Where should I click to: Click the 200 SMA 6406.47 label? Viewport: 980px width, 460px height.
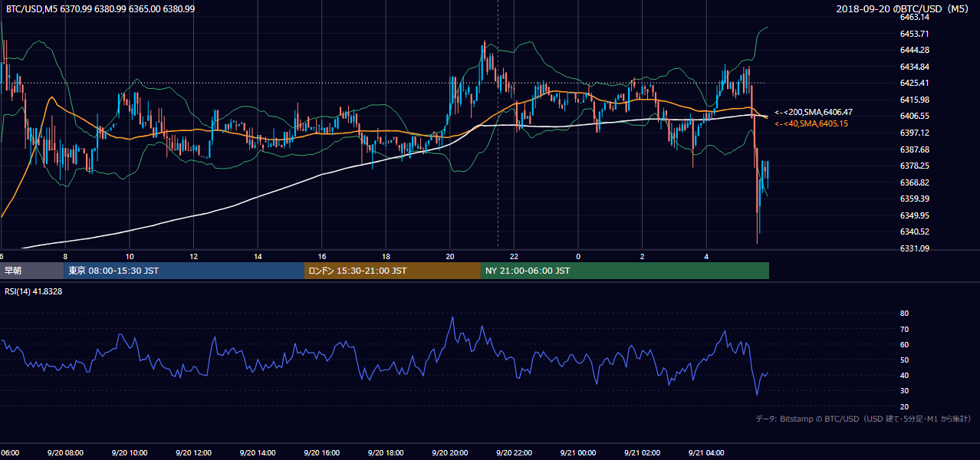814,112
